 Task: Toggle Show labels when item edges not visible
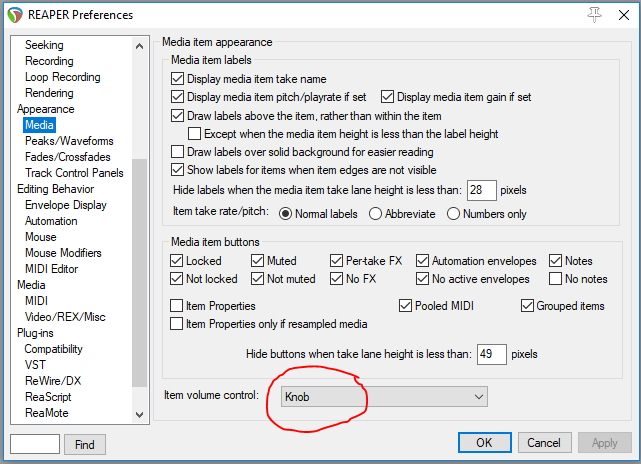coord(177,170)
